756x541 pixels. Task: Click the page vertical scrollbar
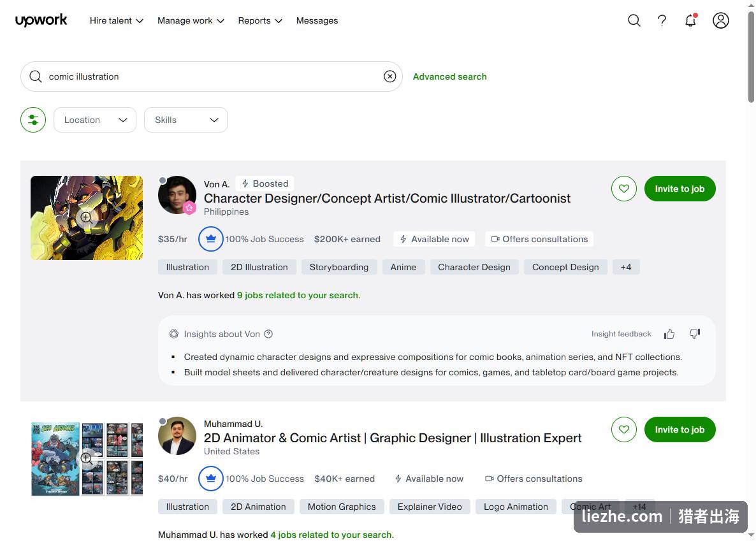[751, 57]
